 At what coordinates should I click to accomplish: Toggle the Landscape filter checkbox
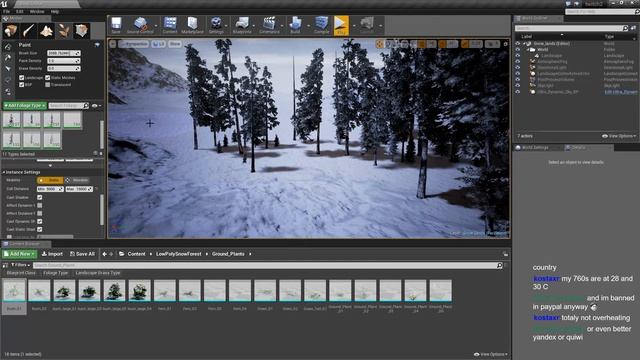pyautogui.click(x=22, y=78)
